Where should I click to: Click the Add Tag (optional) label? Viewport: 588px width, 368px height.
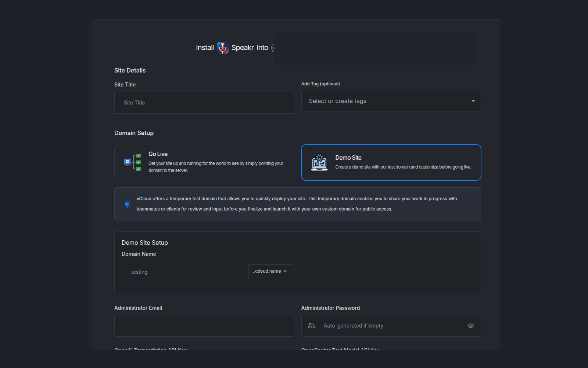(x=320, y=84)
